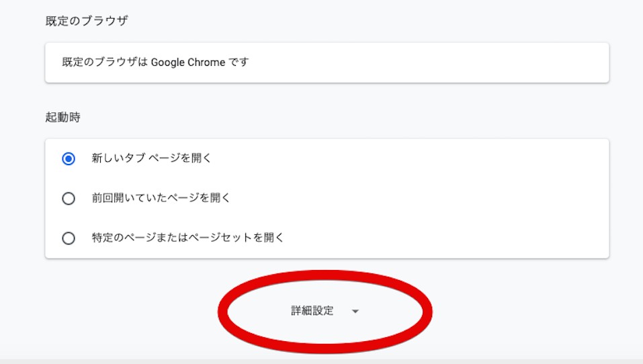The image size is (643, 364).
Task: Click the 既定のブラウザ section heading
Action: (x=87, y=21)
